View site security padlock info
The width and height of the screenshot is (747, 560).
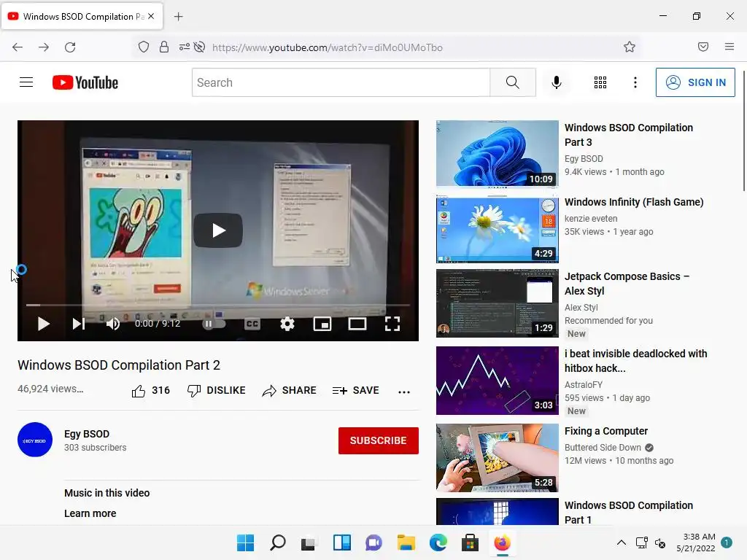click(x=164, y=47)
